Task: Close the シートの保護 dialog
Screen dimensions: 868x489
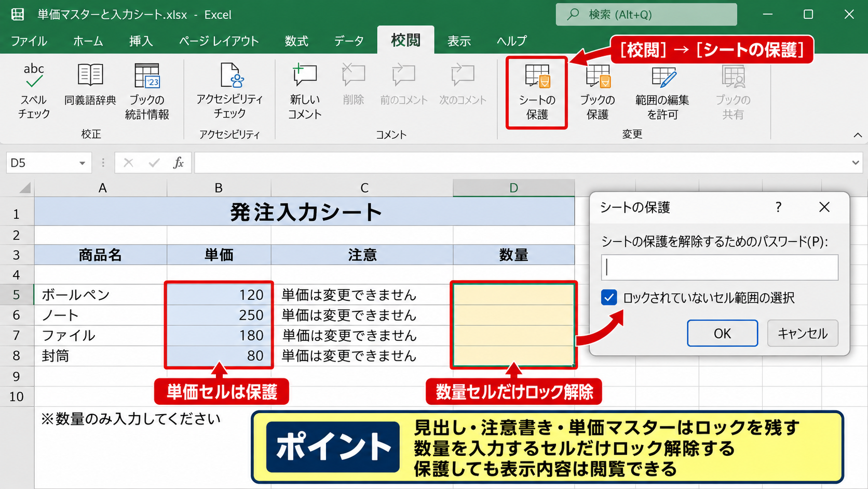Action: pyautogui.click(x=824, y=207)
